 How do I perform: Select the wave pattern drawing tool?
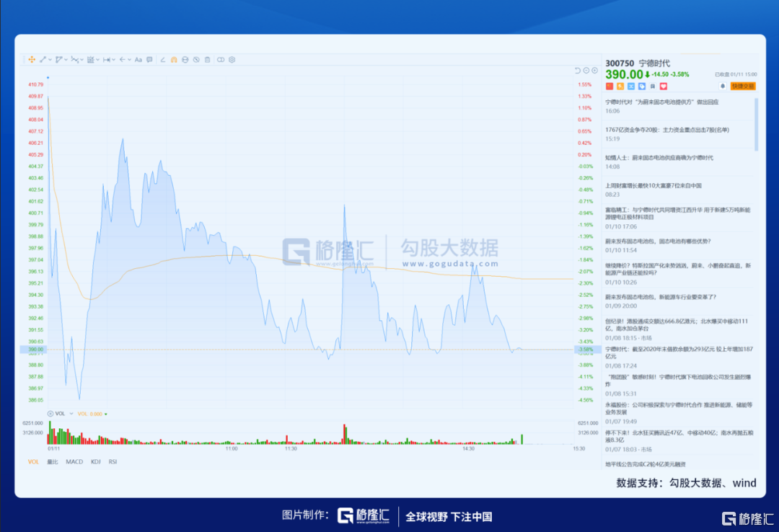[74, 60]
